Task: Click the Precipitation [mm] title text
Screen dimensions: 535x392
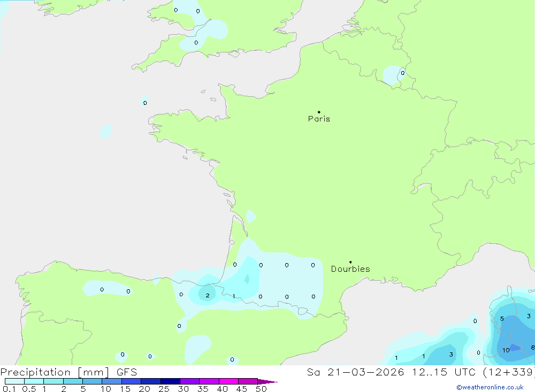Action: pos(55,372)
